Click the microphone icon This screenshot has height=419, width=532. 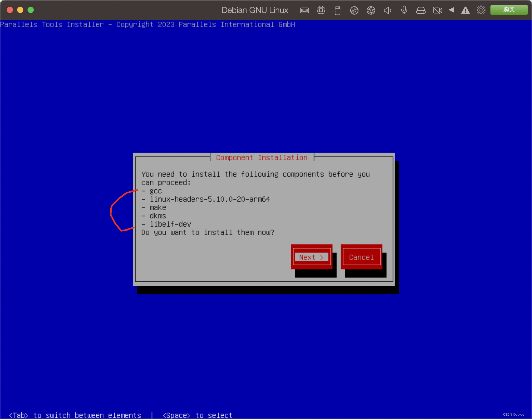coord(404,10)
